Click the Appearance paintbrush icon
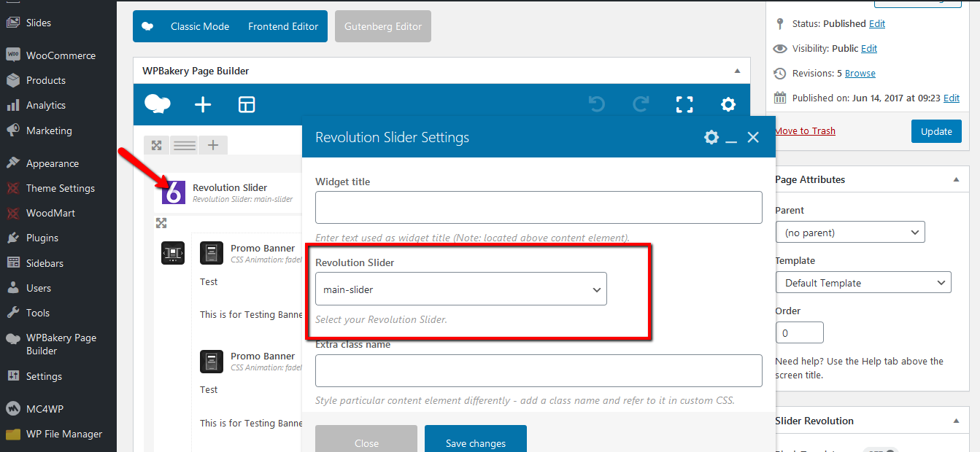Screen dimensions: 980x452 tap(12, 163)
